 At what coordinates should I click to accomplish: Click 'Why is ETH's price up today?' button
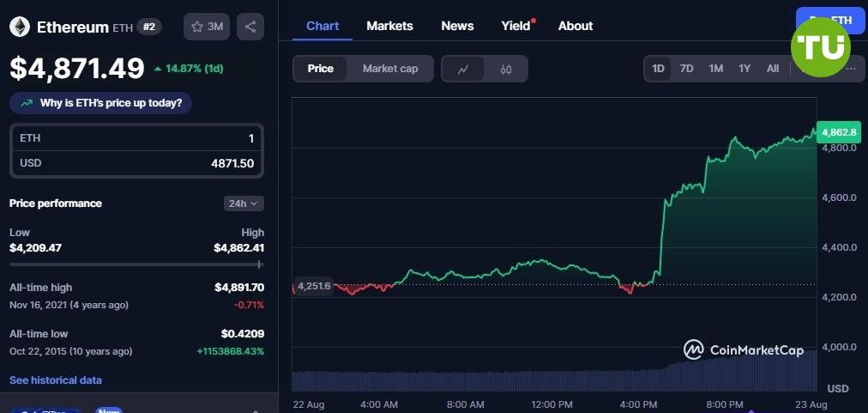pos(100,103)
